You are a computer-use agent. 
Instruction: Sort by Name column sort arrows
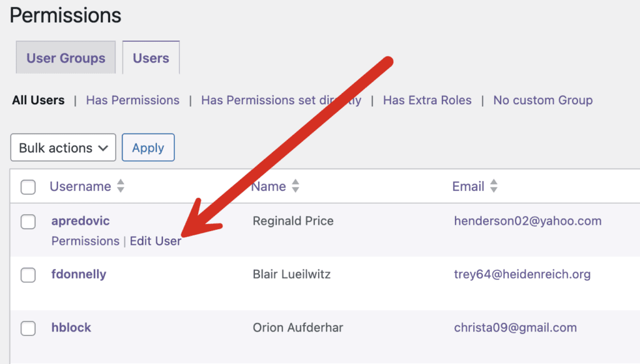296,186
